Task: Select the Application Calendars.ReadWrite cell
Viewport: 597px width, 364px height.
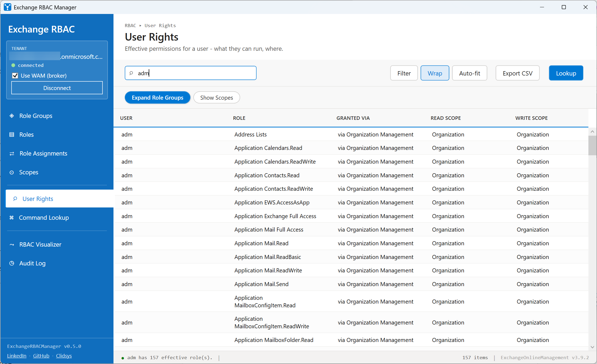Action: point(275,161)
